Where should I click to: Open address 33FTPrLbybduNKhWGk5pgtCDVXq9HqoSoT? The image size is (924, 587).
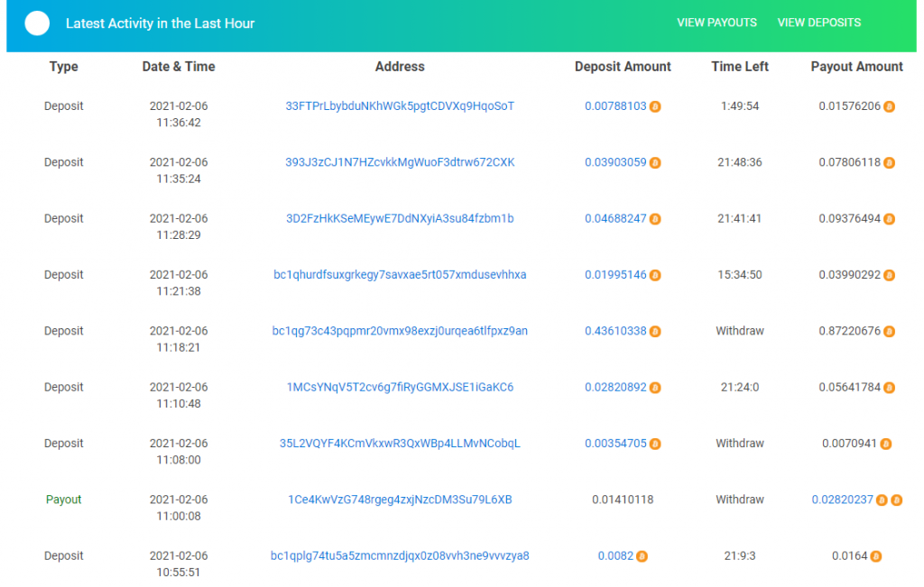(400, 106)
